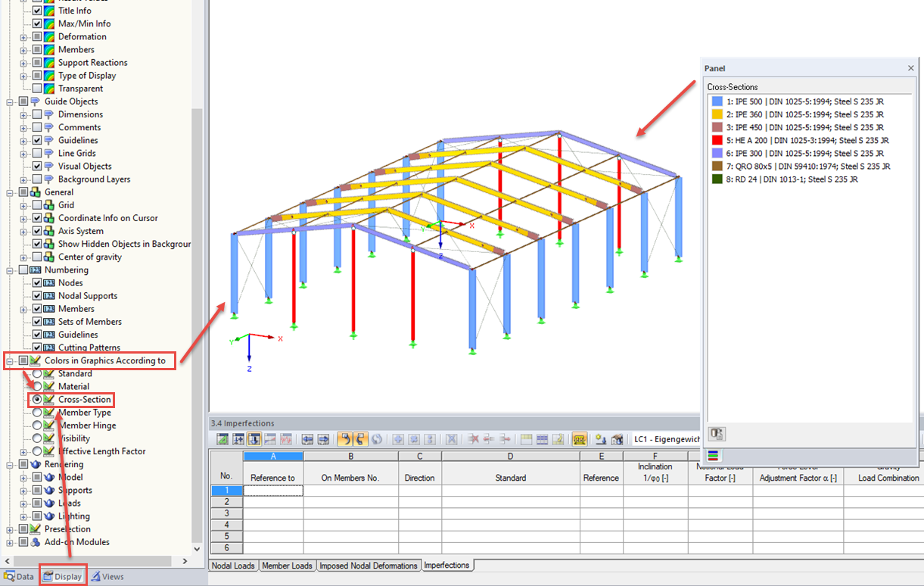
Task: Switch to the Data navigator tab
Action: click(19, 576)
